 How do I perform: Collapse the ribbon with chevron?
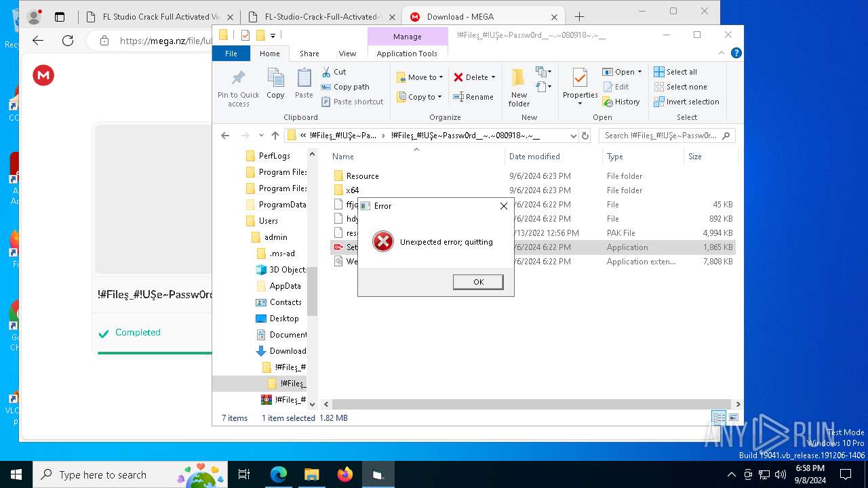[722, 53]
